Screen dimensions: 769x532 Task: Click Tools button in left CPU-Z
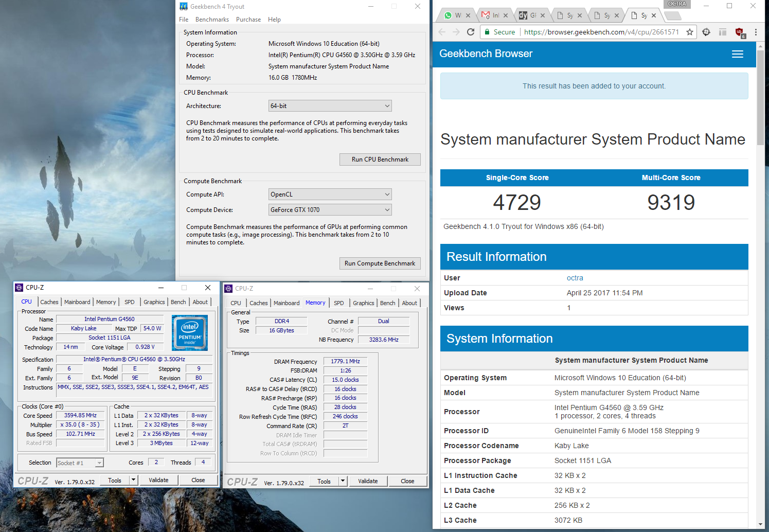115,480
